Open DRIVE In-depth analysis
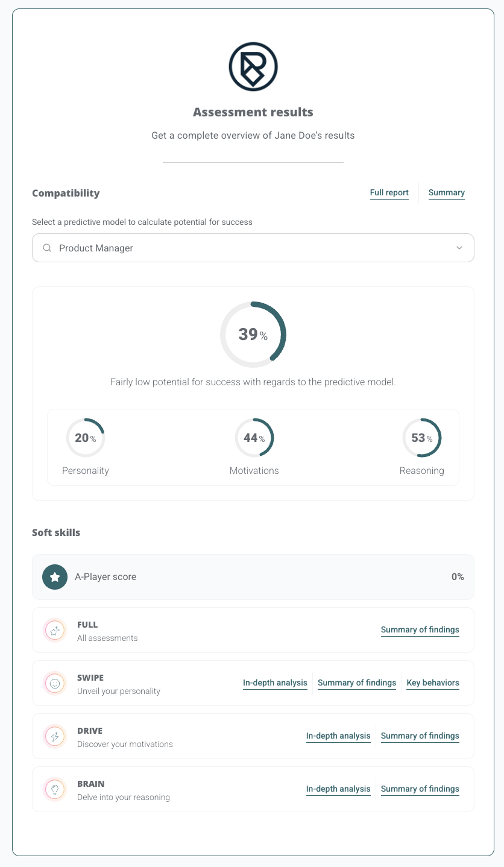Image resolution: width=504 pixels, height=867 pixels. point(338,736)
